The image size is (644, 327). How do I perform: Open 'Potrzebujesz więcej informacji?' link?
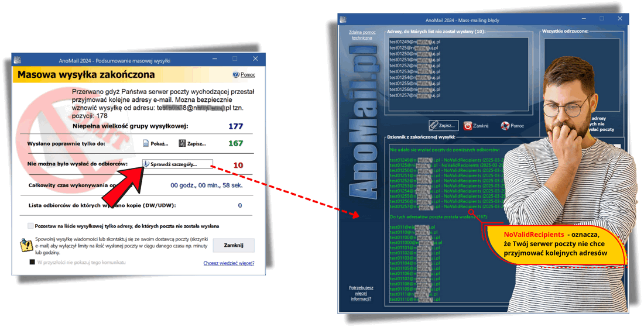[x=361, y=293]
